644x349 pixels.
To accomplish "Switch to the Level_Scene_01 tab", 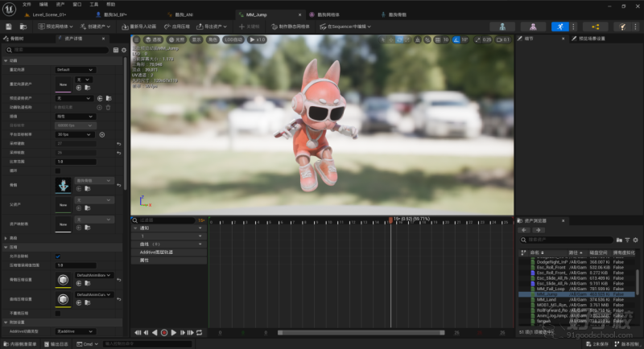I will tap(49, 14).
